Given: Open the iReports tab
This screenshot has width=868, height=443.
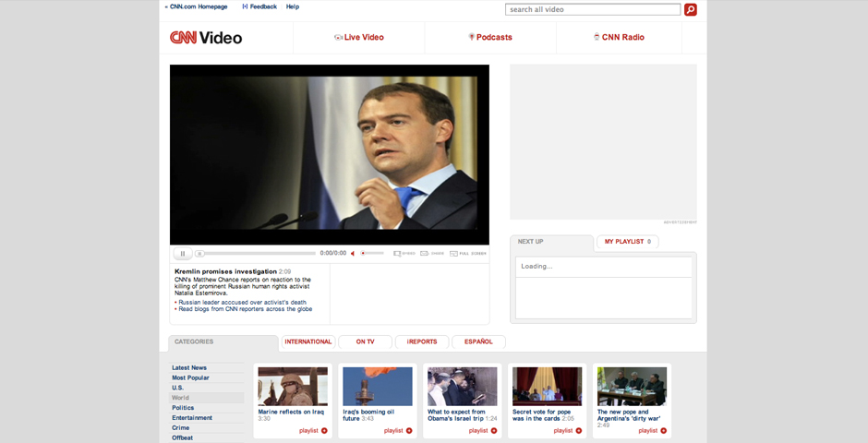Looking at the screenshot, I should point(422,341).
